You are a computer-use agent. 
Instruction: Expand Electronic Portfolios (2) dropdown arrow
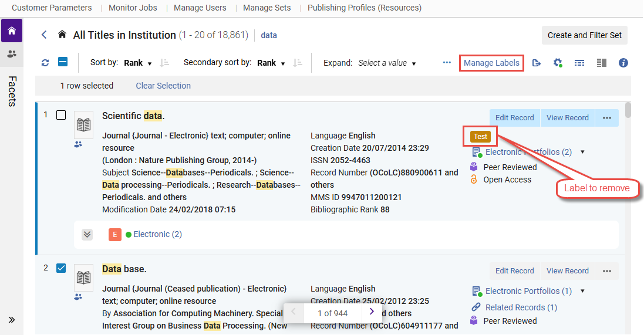[x=582, y=152]
